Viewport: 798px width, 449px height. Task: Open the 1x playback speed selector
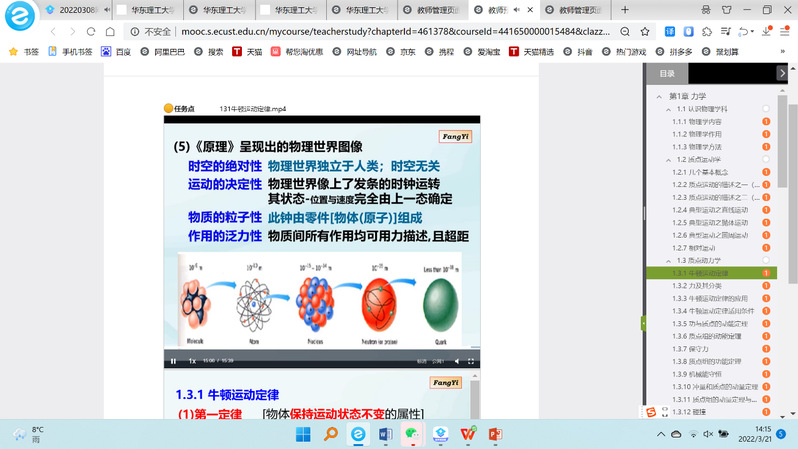(x=191, y=360)
